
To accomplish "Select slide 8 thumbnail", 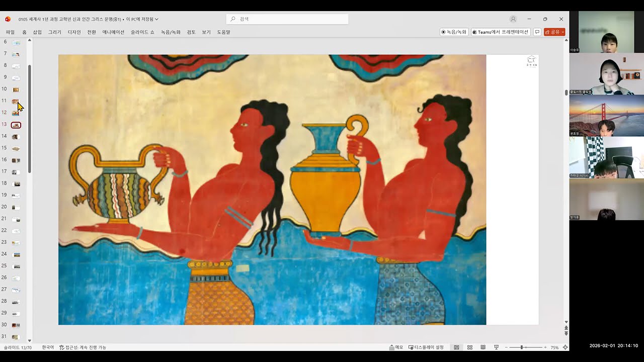I will click(16, 66).
